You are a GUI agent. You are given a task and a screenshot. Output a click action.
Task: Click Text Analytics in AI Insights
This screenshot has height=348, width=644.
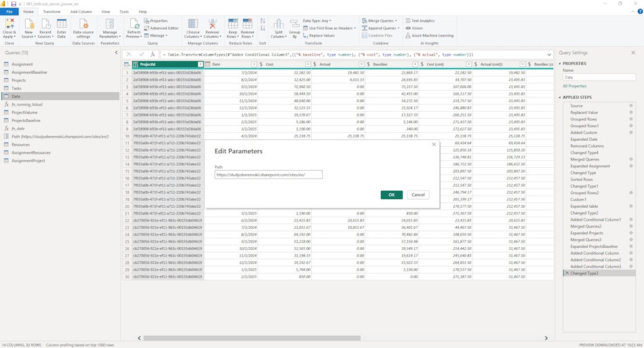[x=420, y=20]
